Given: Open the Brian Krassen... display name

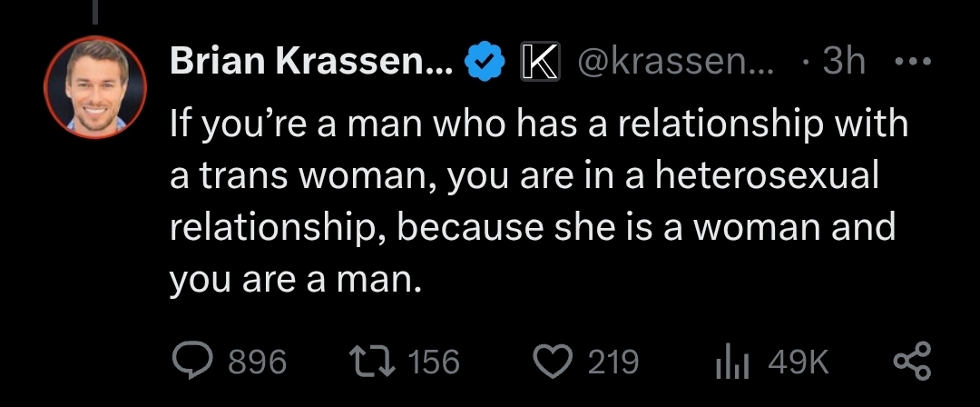Looking at the screenshot, I should click(311, 62).
